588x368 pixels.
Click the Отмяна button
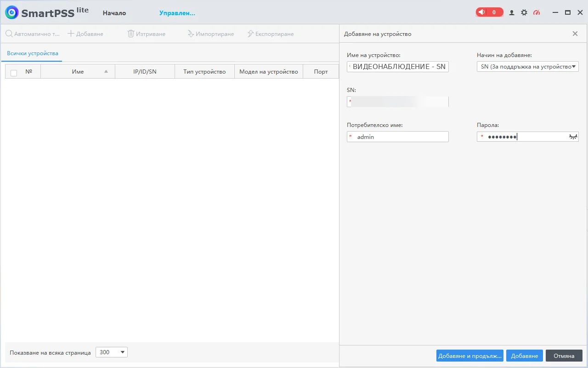(x=564, y=356)
